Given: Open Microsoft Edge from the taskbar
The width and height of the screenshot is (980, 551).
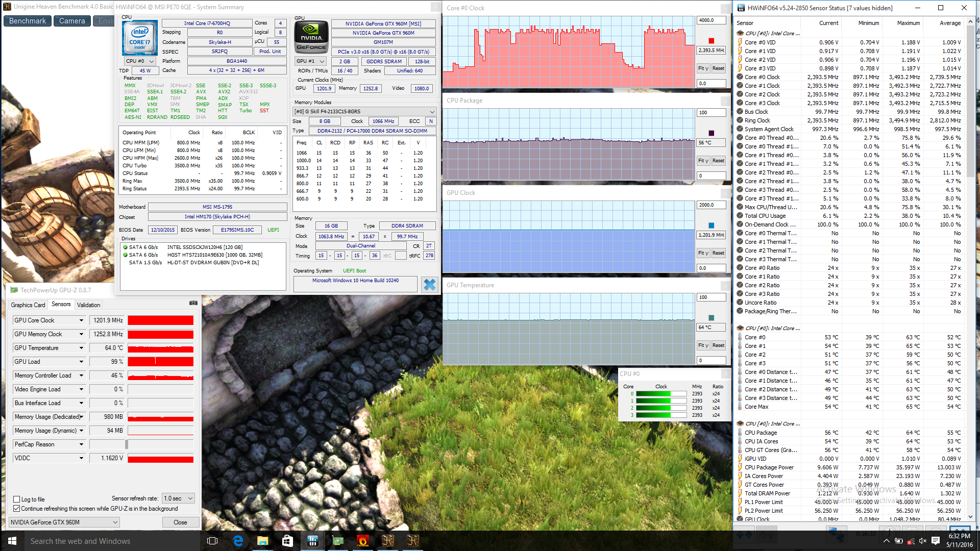Looking at the screenshot, I should (238, 541).
